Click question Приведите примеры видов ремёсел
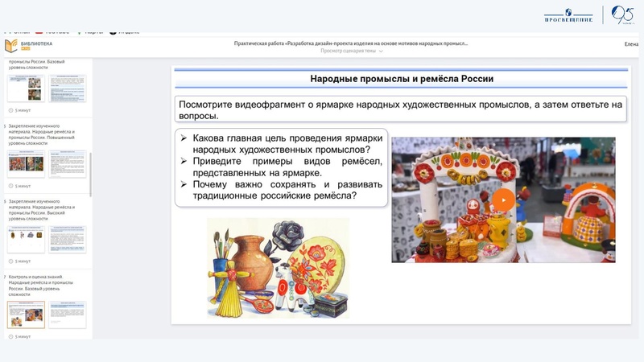Image resolution: width=644 pixels, height=362 pixels. point(287,167)
